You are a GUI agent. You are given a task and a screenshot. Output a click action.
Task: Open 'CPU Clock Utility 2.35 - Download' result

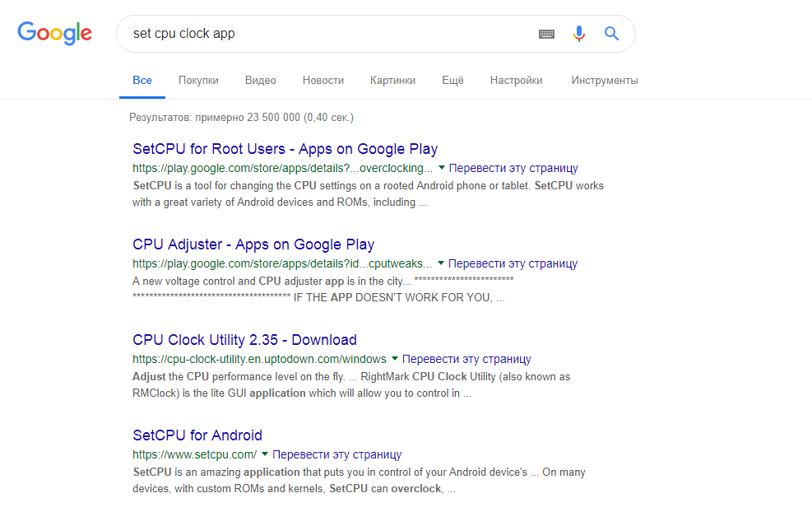244,339
